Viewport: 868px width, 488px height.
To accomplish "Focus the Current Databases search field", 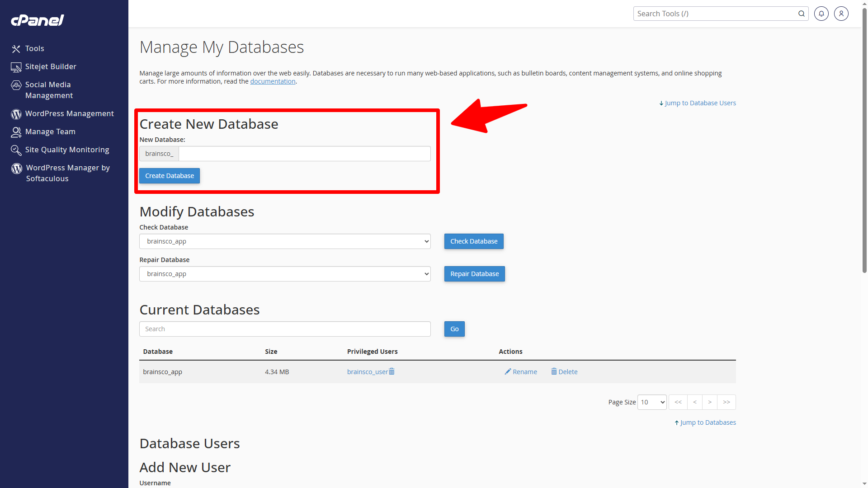I will (285, 329).
